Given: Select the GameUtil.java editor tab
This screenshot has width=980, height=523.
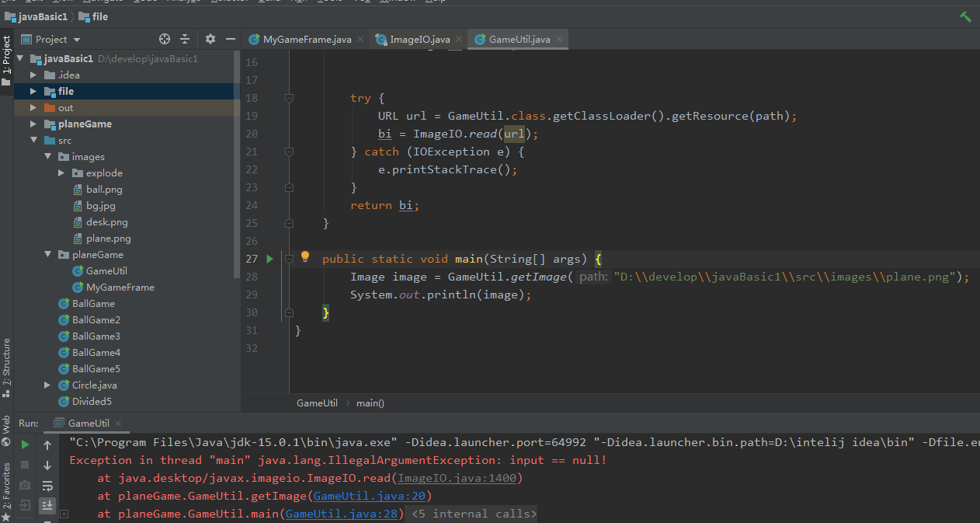Looking at the screenshot, I should coord(519,39).
